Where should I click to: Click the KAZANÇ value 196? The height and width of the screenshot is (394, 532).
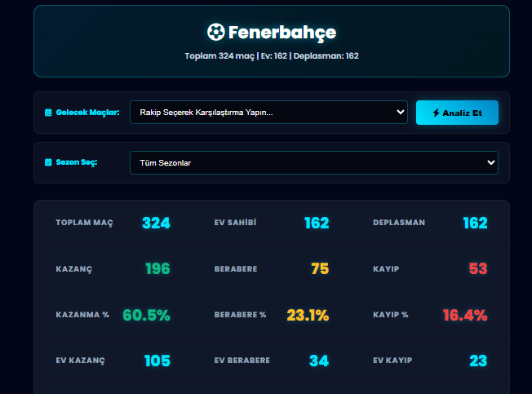pos(157,268)
